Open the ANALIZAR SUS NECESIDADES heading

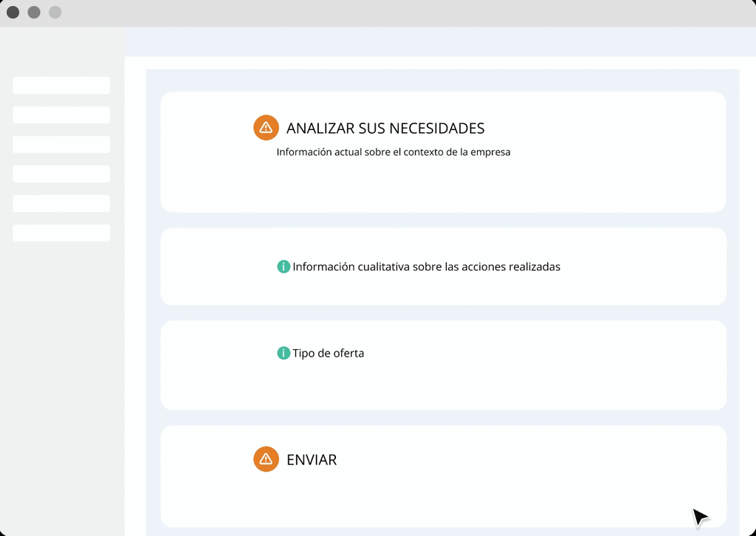point(385,128)
